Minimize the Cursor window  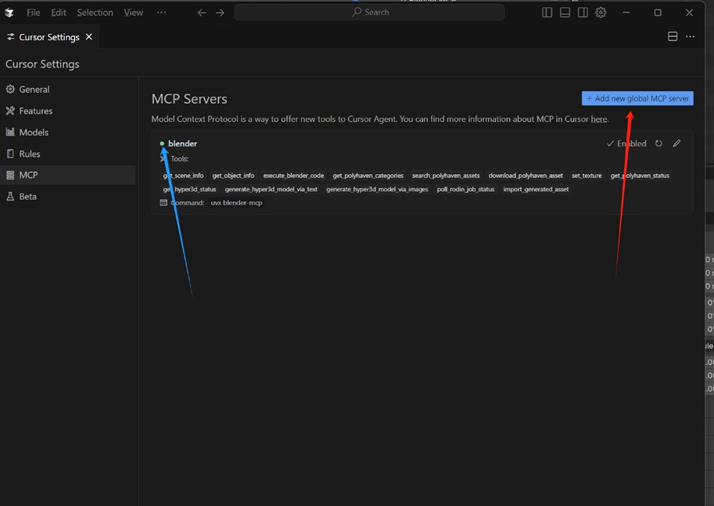point(626,12)
